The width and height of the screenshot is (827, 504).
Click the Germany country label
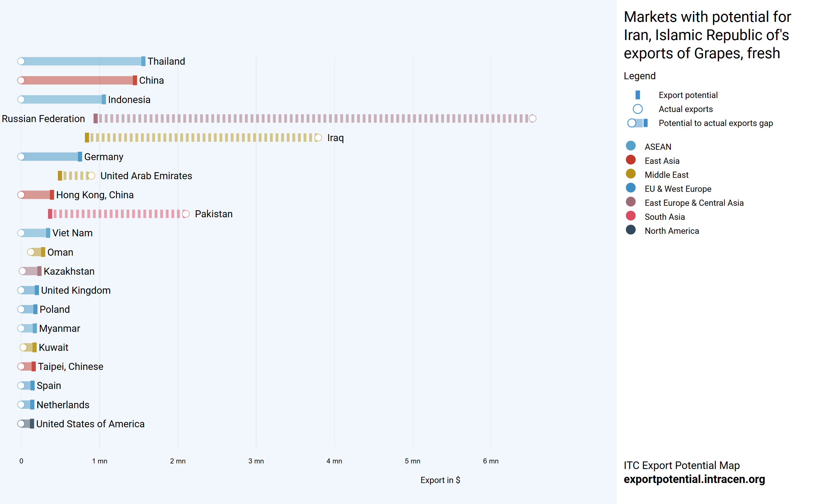(104, 157)
